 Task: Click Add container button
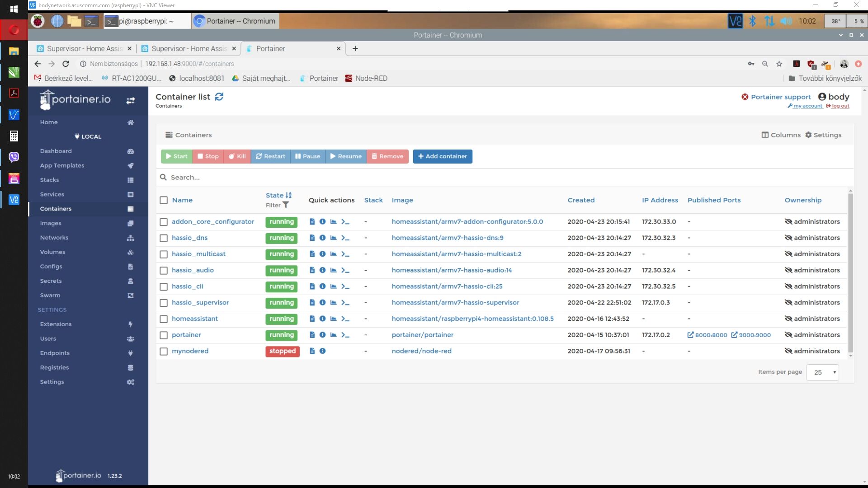(x=443, y=156)
